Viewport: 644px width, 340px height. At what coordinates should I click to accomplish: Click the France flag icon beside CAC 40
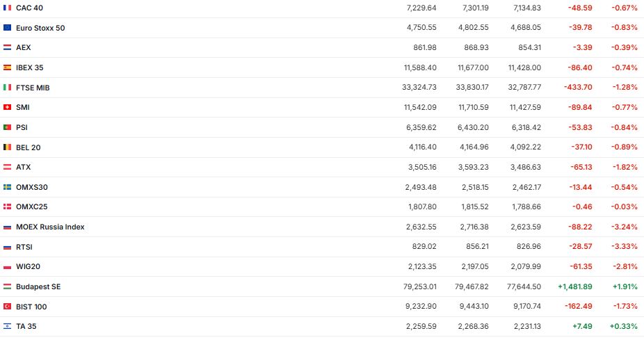click(7, 8)
